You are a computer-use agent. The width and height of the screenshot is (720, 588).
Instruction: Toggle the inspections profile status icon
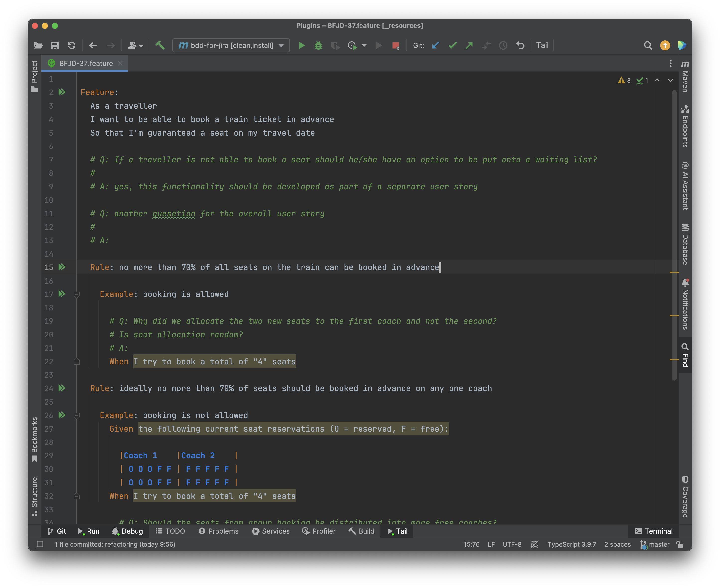click(x=535, y=545)
